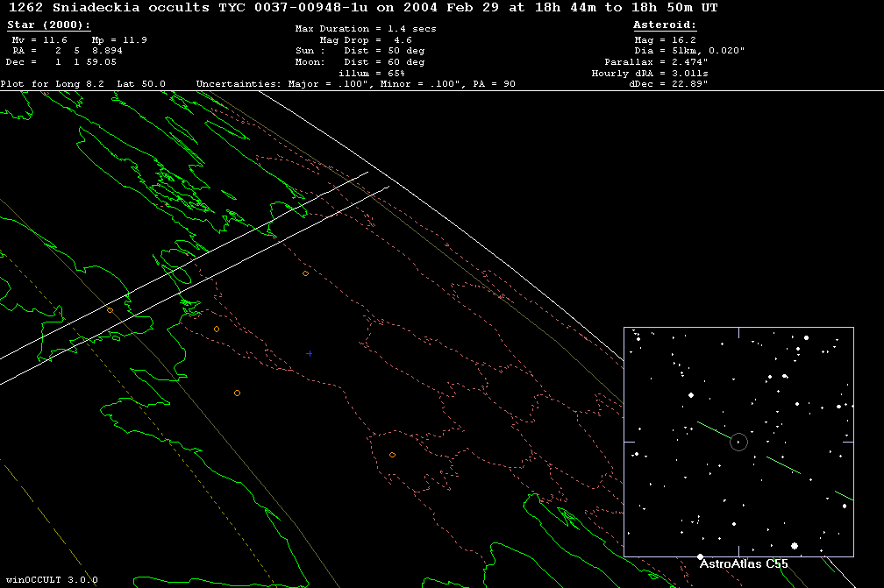This screenshot has height=588, width=884.
Task: Click the 'Asteroid:' heading
Action: [665, 25]
